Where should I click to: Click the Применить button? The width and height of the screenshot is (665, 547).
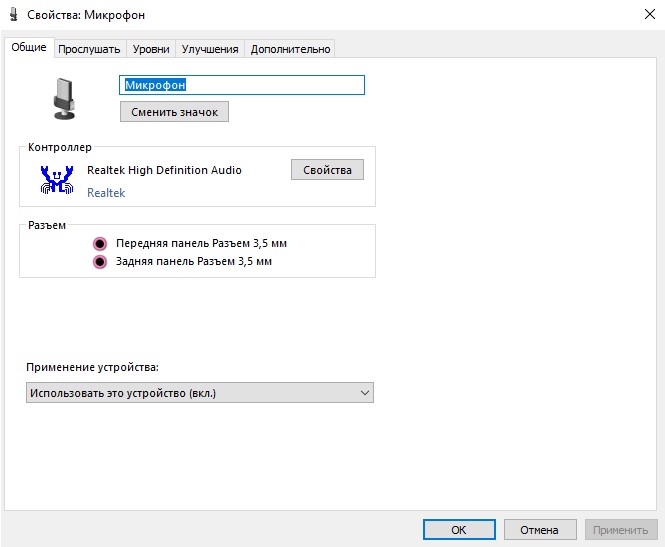(x=620, y=530)
